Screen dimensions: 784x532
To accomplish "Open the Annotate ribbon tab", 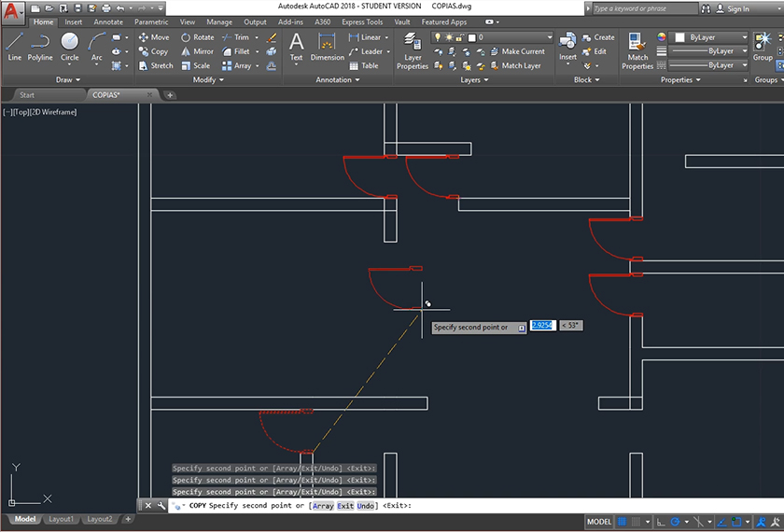I will coord(108,21).
